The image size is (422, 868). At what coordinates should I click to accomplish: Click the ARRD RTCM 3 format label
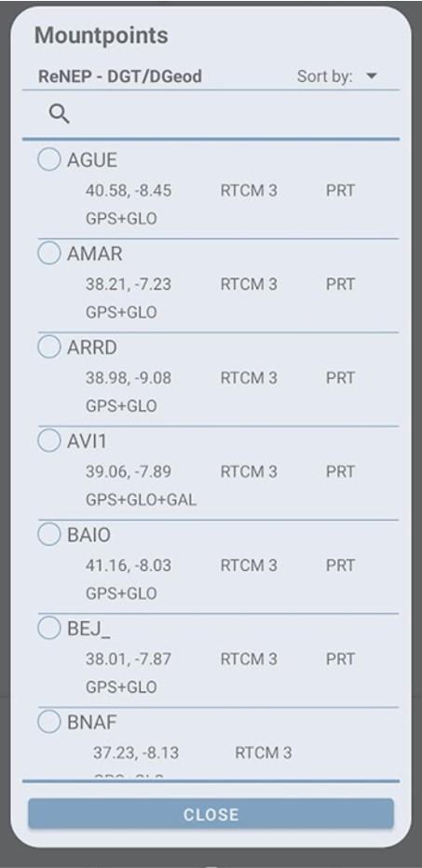[x=249, y=378]
